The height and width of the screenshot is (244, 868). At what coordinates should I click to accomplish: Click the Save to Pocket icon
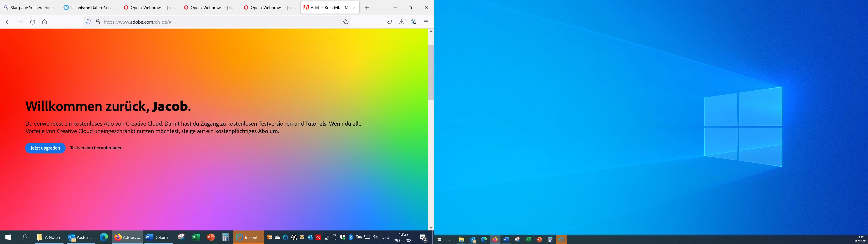click(x=389, y=22)
